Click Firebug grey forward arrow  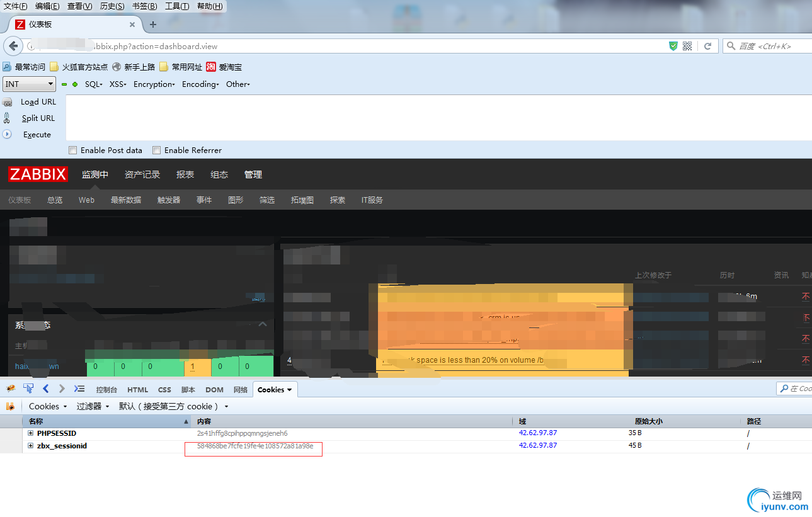pos(62,389)
